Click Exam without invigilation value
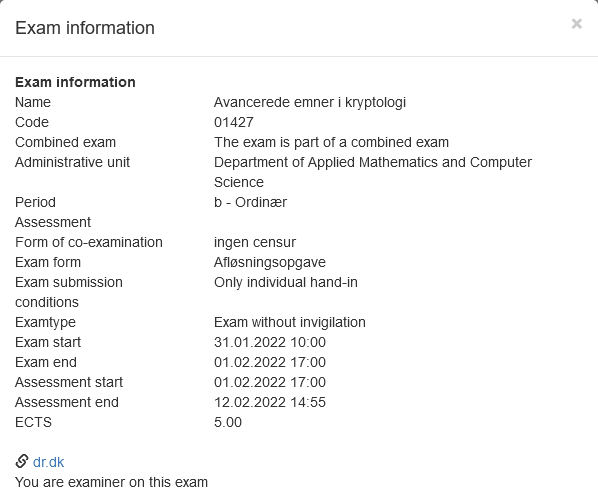The image size is (598, 499). coord(289,322)
